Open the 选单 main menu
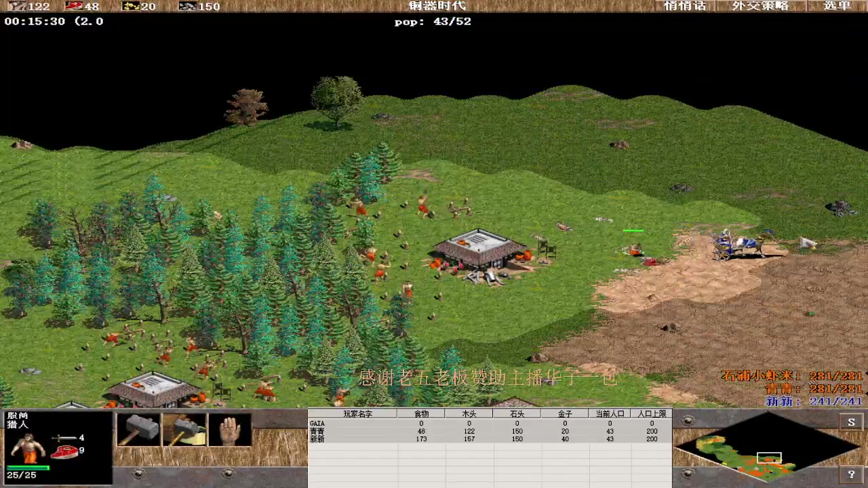 tap(837, 6)
